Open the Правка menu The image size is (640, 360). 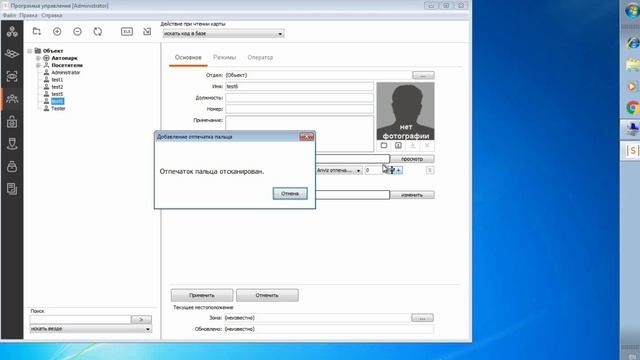point(28,15)
